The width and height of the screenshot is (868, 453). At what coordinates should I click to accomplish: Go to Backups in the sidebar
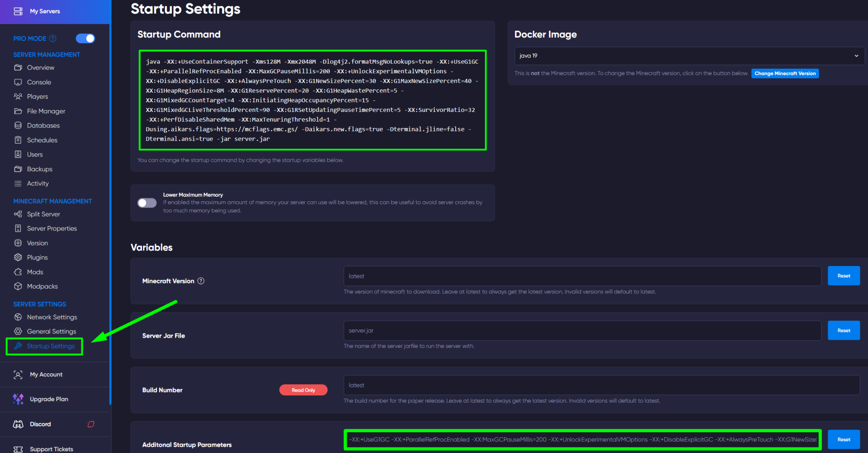[39, 169]
